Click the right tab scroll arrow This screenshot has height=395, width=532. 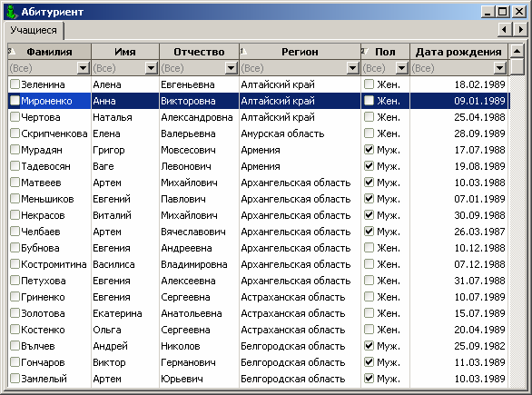(x=520, y=30)
